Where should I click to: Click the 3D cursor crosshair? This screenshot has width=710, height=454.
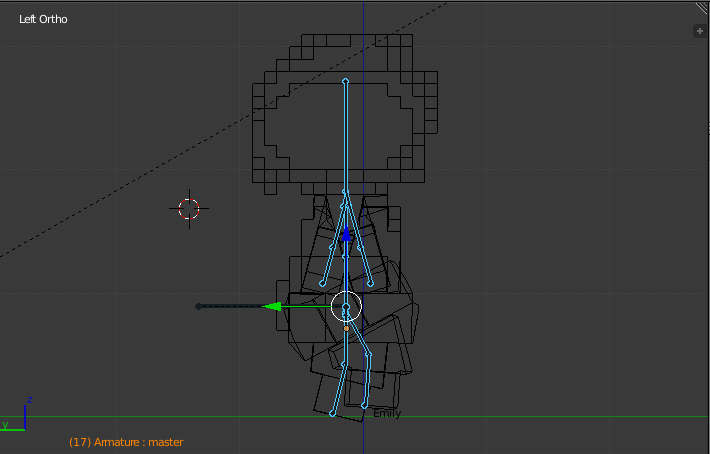pyautogui.click(x=189, y=209)
